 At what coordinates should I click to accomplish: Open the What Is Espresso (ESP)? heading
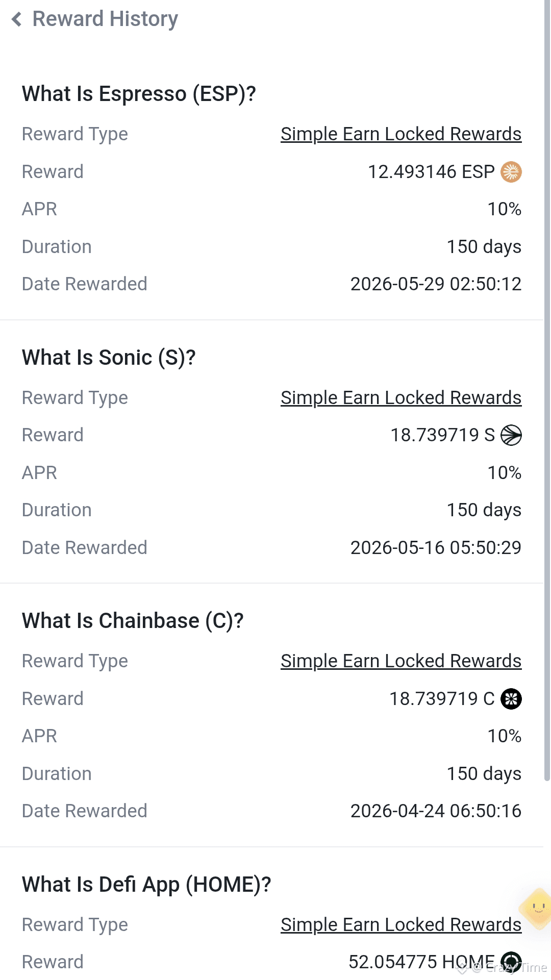pyautogui.click(x=139, y=94)
